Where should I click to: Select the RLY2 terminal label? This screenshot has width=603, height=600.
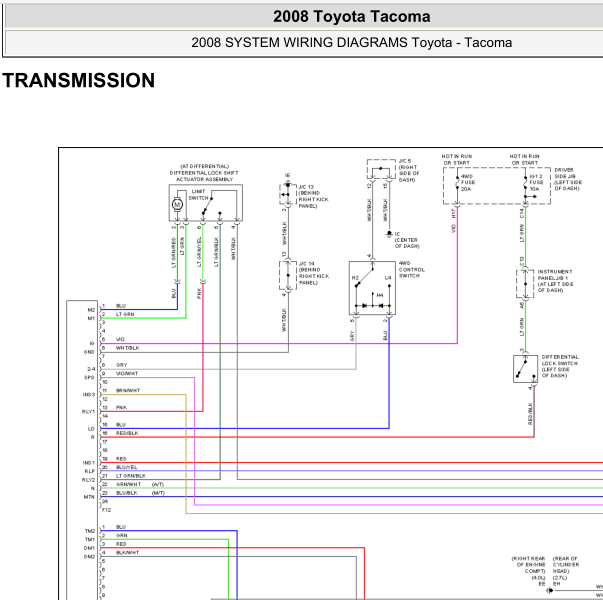pos(88,480)
